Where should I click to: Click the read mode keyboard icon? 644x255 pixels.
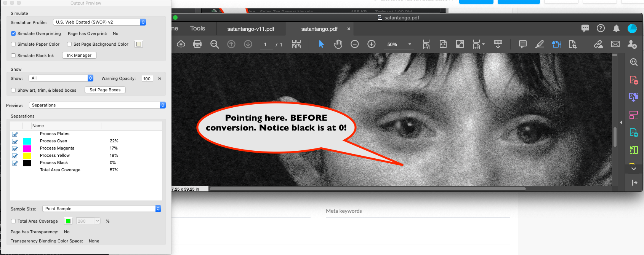(x=498, y=44)
